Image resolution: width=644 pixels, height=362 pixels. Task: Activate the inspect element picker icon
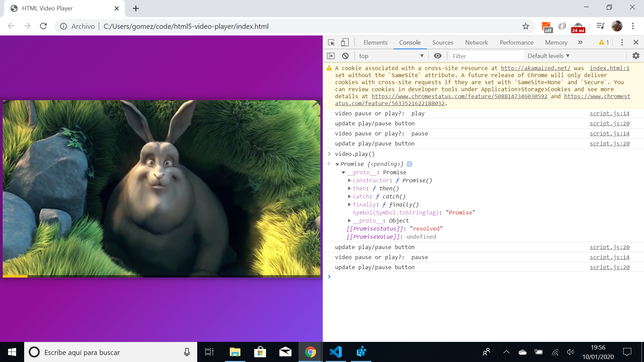pos(331,43)
